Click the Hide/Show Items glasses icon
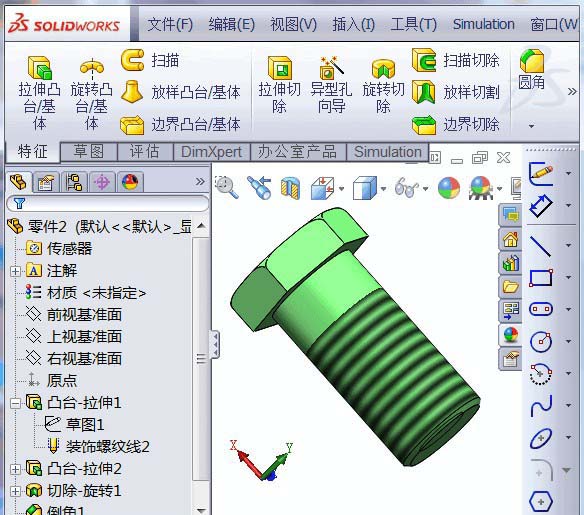584x515 pixels. pyautogui.click(x=407, y=188)
